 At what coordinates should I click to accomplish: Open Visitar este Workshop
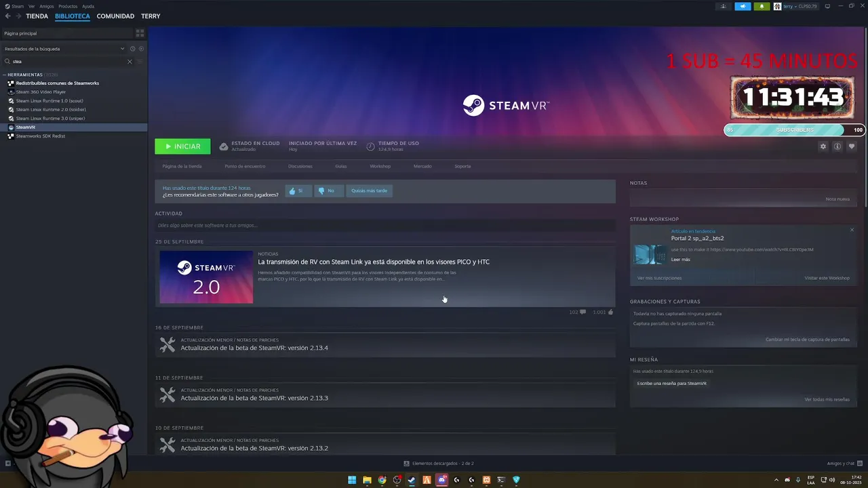click(x=827, y=278)
